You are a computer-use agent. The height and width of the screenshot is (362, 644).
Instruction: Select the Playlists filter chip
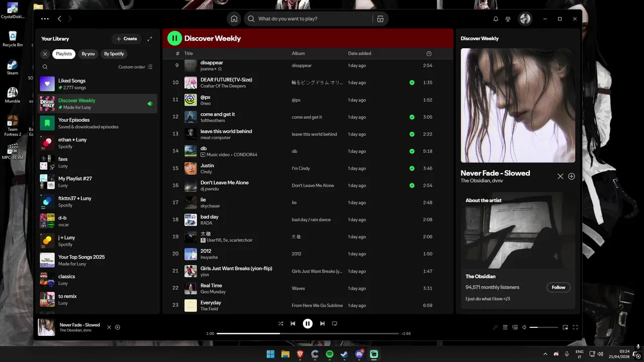(64, 54)
